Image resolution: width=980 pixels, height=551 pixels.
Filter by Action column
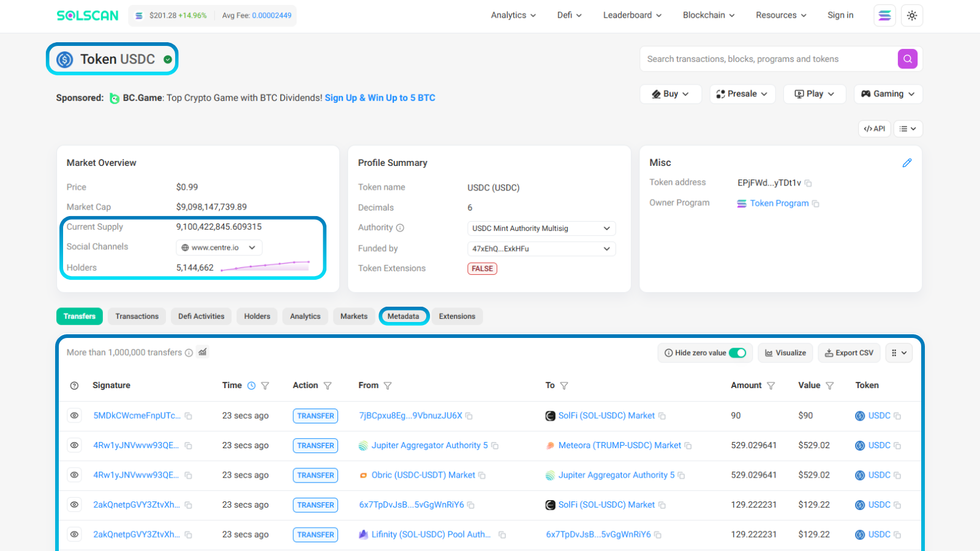point(328,386)
